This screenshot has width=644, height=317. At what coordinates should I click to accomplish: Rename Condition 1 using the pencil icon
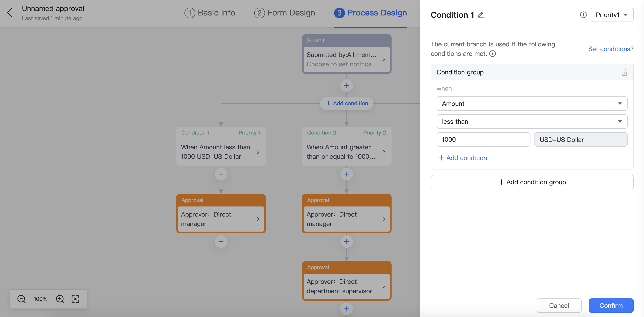pyautogui.click(x=481, y=15)
